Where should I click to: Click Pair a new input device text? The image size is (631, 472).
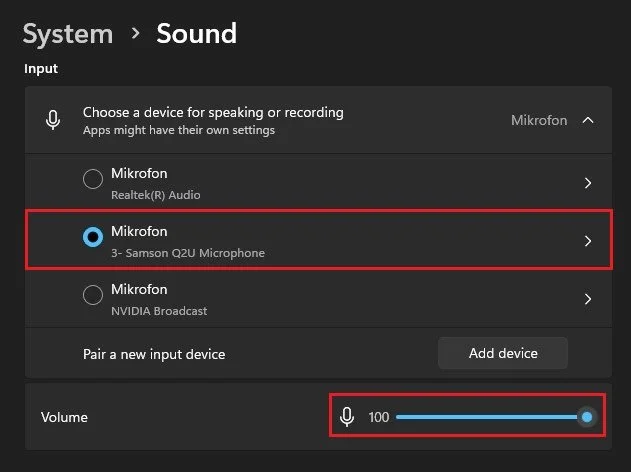tap(154, 354)
